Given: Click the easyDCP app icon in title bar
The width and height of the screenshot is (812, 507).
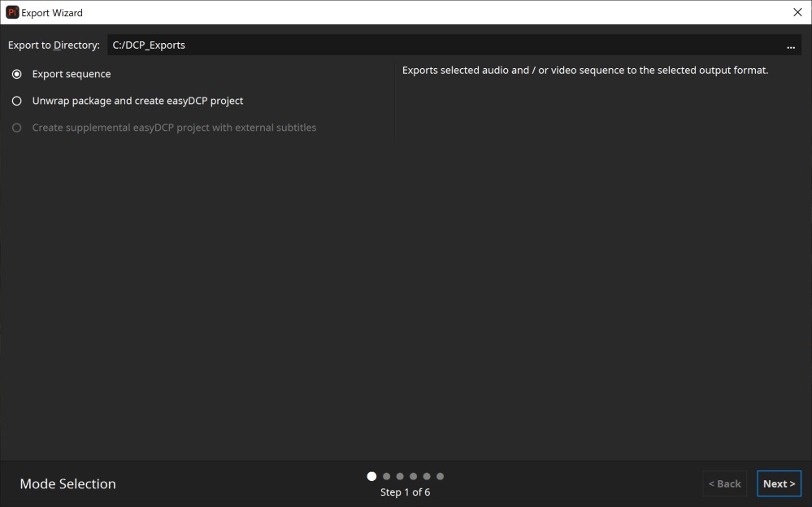Looking at the screenshot, I should tap(12, 12).
